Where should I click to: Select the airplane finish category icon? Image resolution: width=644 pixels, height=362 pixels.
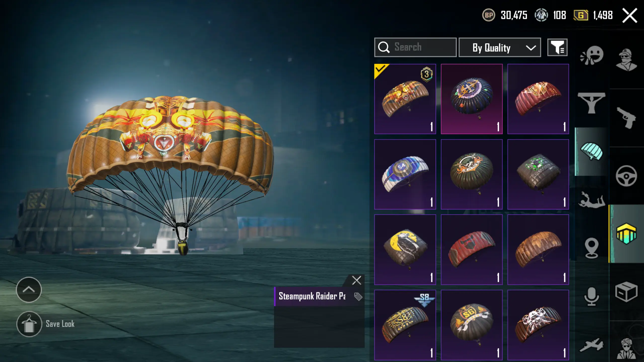pyautogui.click(x=591, y=345)
